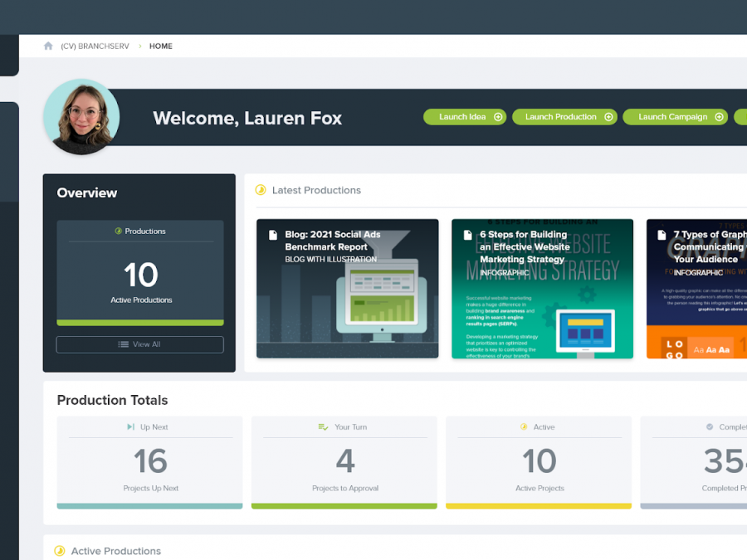The height and width of the screenshot is (560, 747).
Task: Click the green Active Productions progress bar
Action: coord(140,323)
